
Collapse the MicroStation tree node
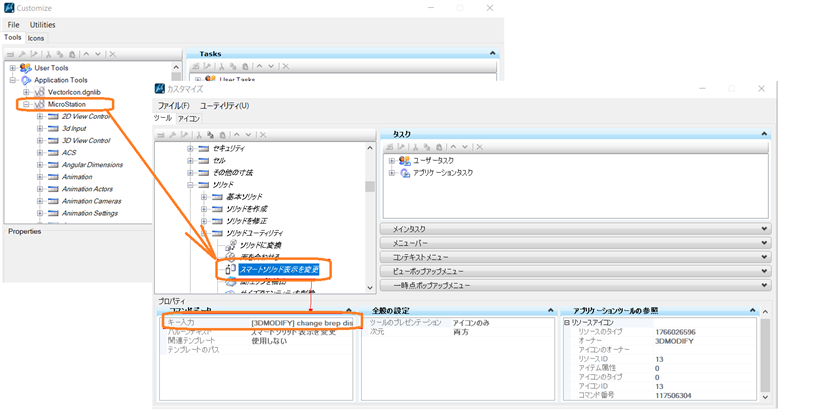point(26,104)
